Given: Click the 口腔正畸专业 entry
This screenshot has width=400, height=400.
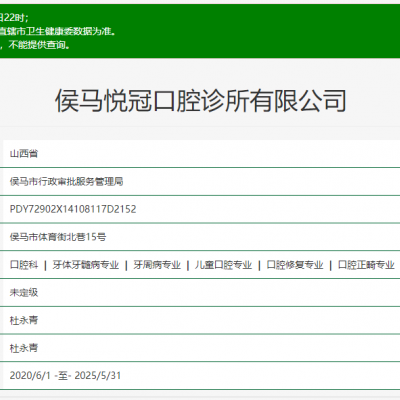Looking at the screenshot, I should click(366, 265).
